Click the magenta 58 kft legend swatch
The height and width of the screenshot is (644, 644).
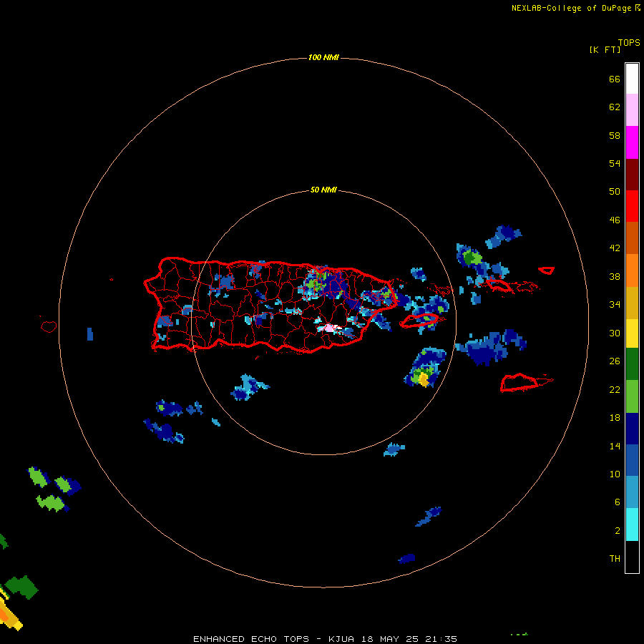click(x=632, y=142)
